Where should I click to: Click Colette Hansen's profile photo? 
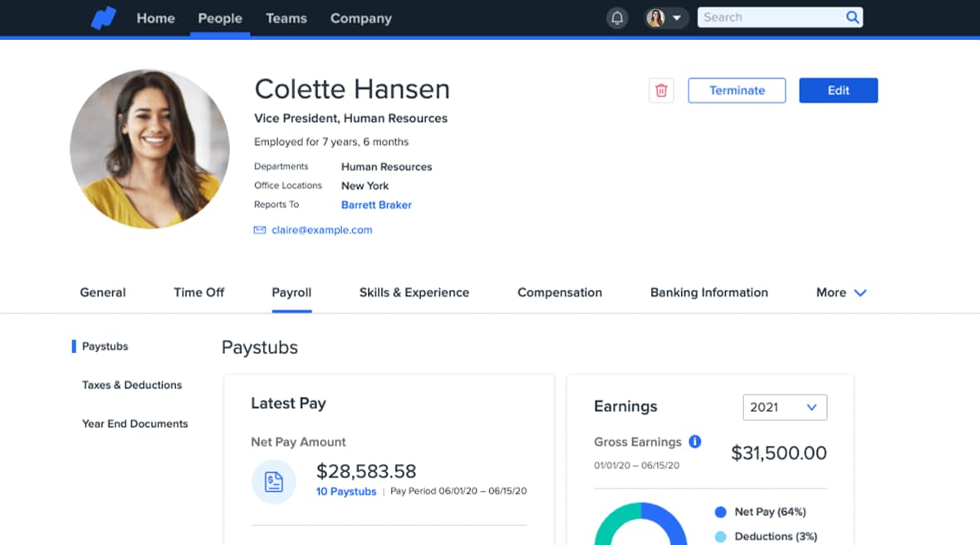(x=149, y=150)
